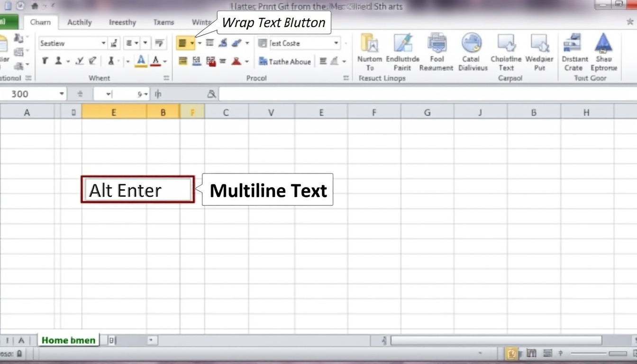Screen dimensions: 637x364
Task: Select column header V
Action: coord(271,112)
